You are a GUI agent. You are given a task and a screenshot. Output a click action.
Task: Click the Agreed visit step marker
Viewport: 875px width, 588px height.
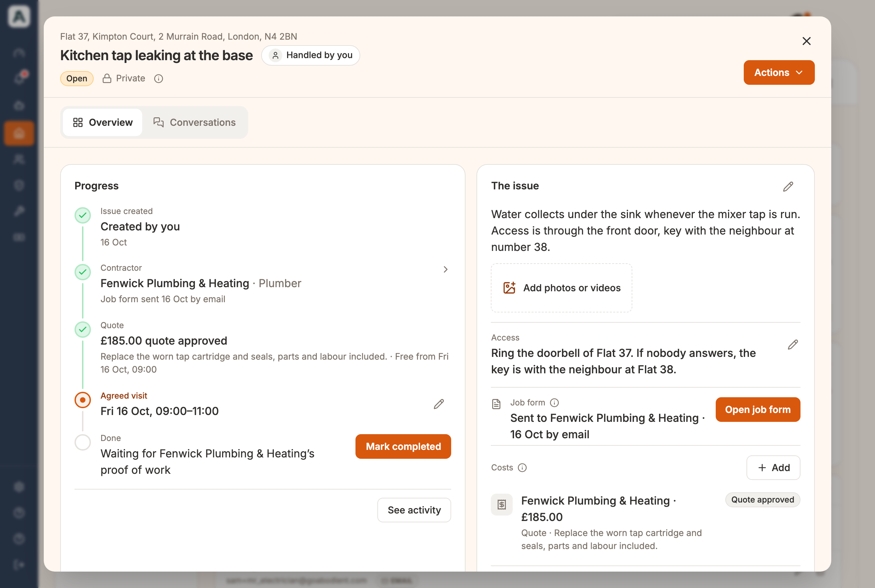(x=82, y=400)
